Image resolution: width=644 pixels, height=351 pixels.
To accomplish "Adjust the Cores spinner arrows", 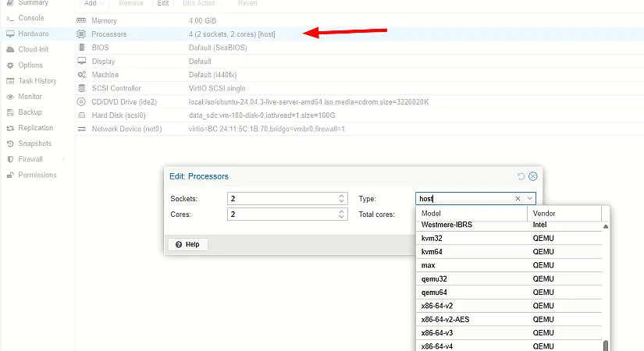I will (341, 214).
